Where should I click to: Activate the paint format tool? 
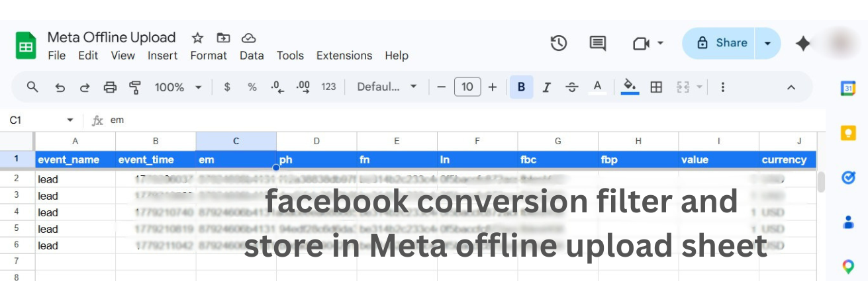point(135,87)
